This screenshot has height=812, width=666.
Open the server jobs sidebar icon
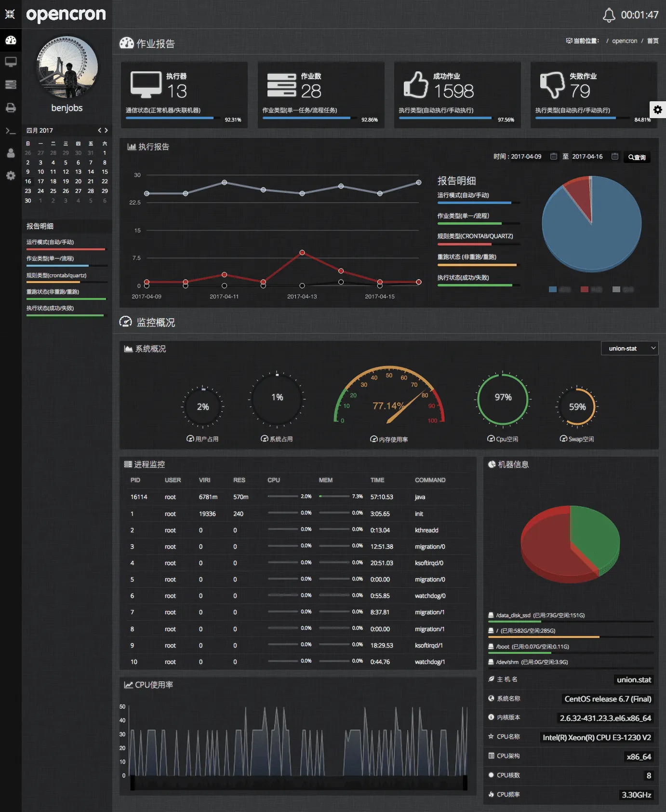[11, 85]
